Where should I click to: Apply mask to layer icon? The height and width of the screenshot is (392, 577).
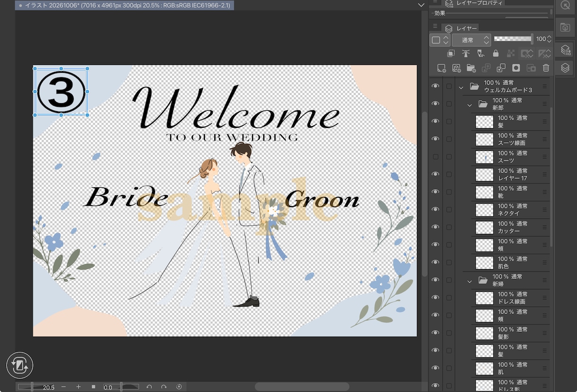[x=531, y=68]
